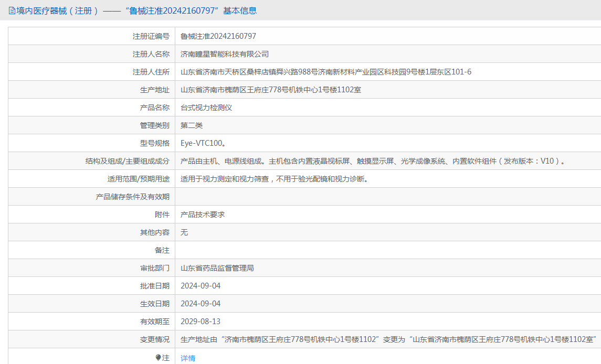Click attachment value 产品技术要求
This screenshot has height=364, width=601.
coord(203,215)
